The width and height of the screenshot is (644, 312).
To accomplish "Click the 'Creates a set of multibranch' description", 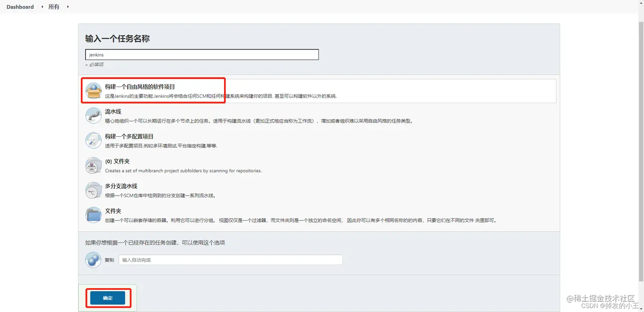I will 183,170.
